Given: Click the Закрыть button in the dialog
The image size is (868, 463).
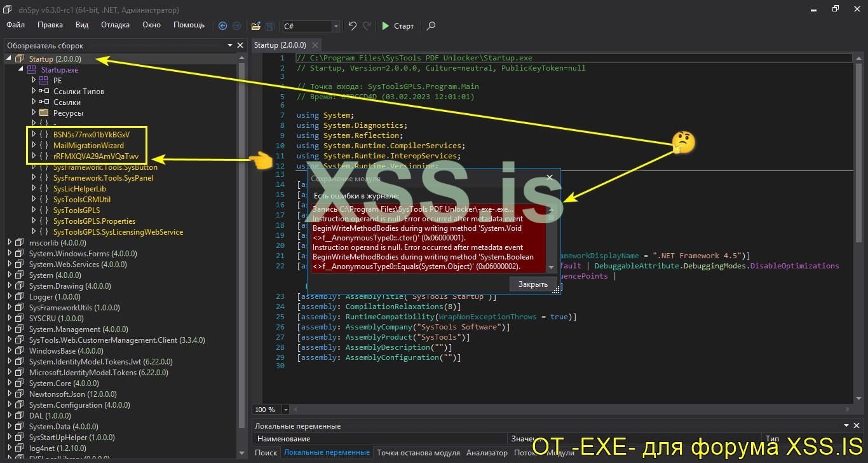Looking at the screenshot, I should point(532,284).
